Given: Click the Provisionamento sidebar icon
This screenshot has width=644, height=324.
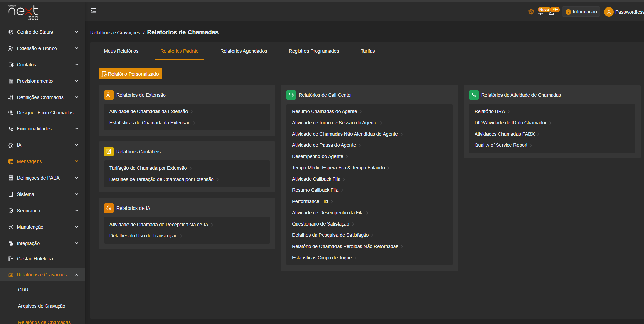Looking at the screenshot, I should [x=11, y=81].
